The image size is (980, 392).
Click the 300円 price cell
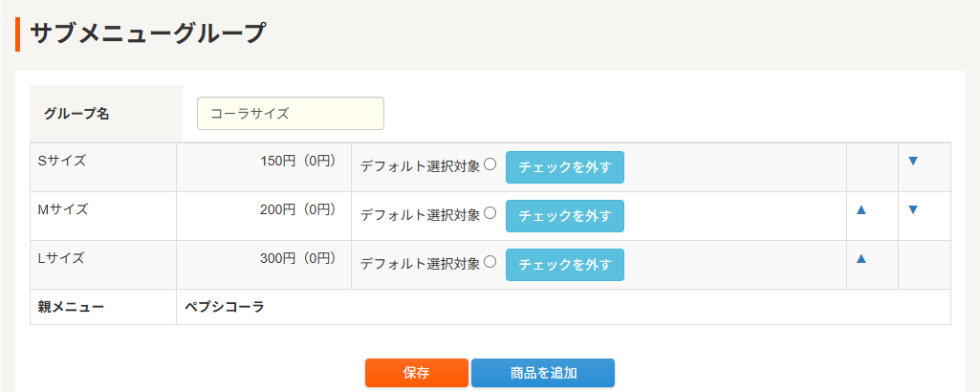pos(298,258)
